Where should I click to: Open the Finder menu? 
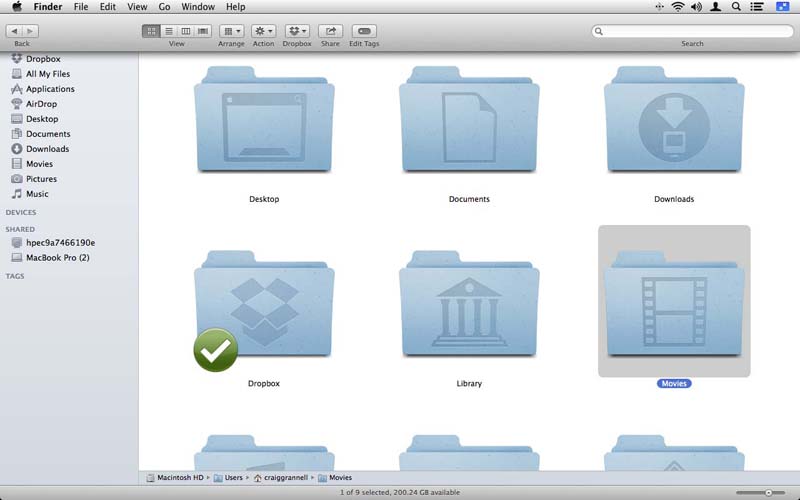point(47,7)
